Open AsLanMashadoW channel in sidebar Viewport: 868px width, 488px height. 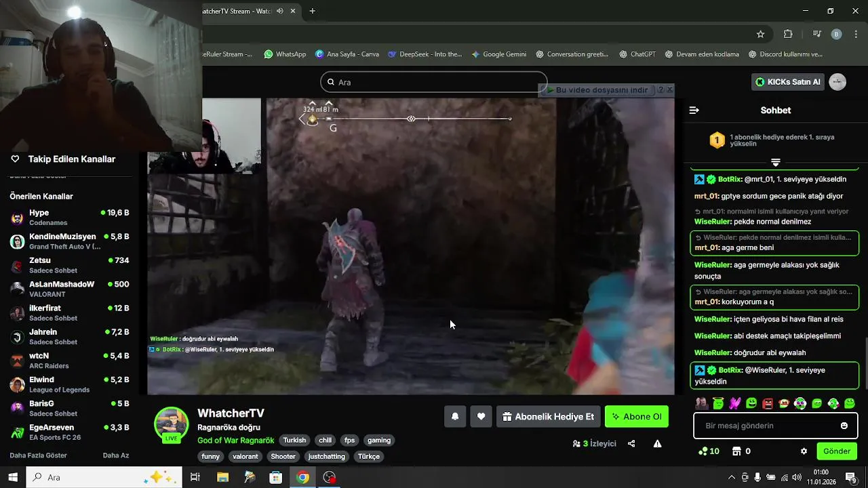coord(69,289)
